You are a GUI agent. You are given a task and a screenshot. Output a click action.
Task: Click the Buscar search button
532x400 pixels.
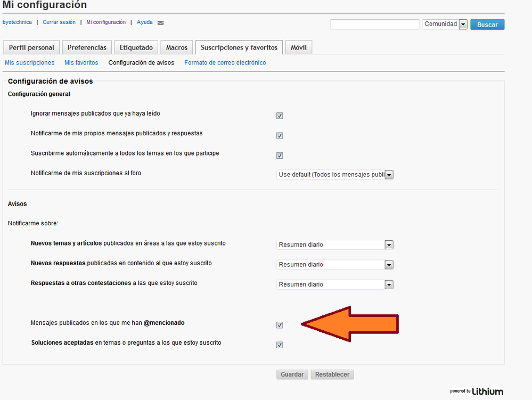click(x=487, y=25)
